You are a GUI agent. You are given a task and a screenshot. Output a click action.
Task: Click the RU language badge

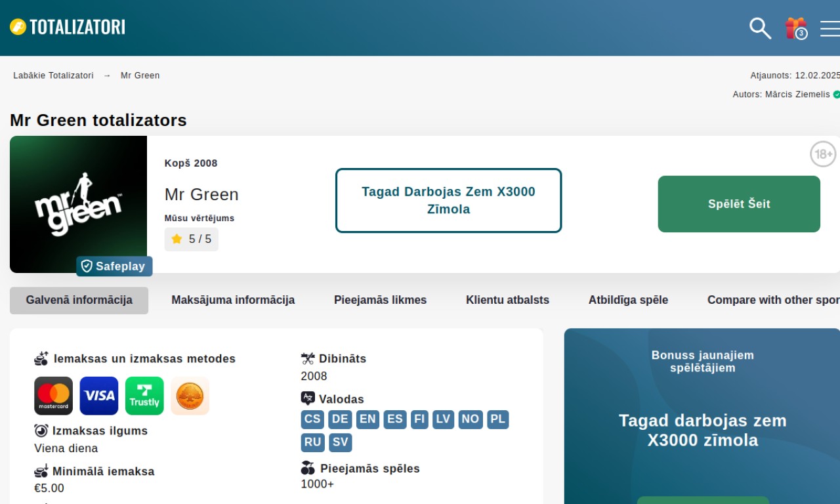(x=313, y=443)
